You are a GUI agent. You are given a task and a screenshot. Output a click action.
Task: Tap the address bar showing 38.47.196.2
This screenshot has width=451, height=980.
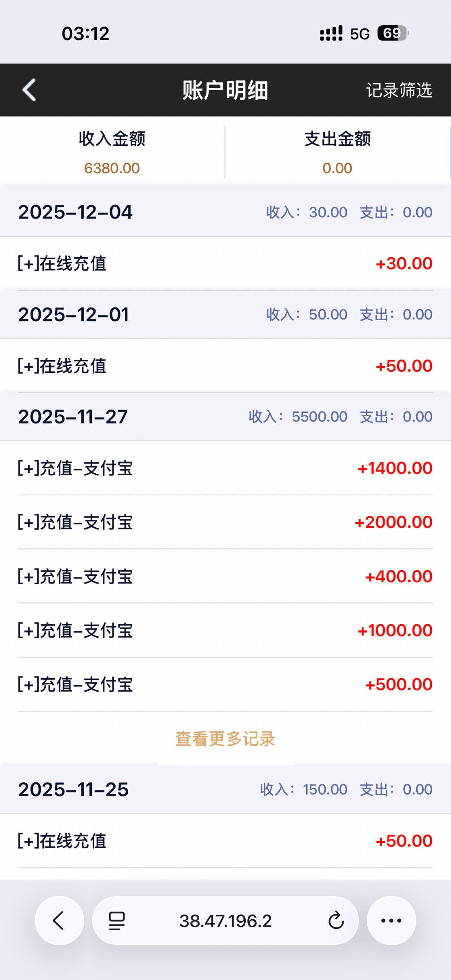pyautogui.click(x=225, y=921)
